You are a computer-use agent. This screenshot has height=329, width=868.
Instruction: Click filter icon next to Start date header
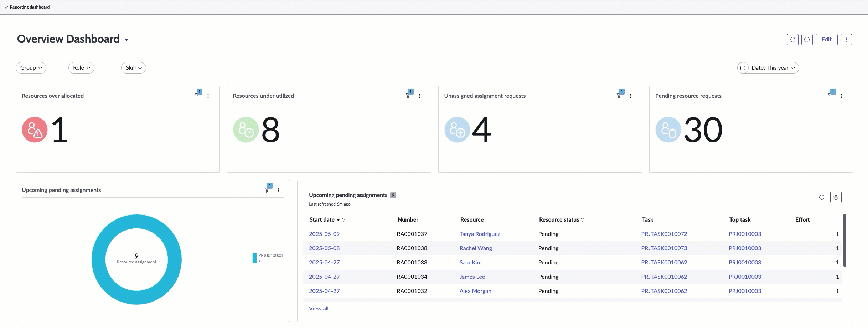point(343,220)
